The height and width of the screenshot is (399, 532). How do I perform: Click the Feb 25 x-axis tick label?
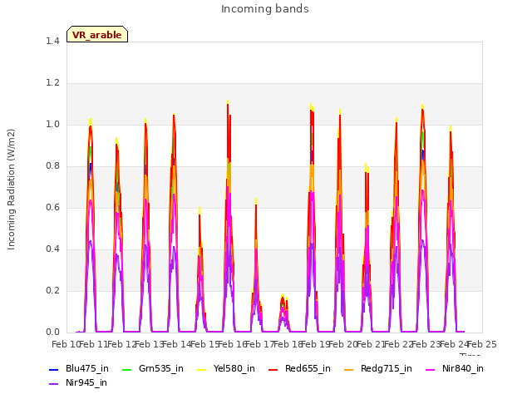(x=482, y=344)
